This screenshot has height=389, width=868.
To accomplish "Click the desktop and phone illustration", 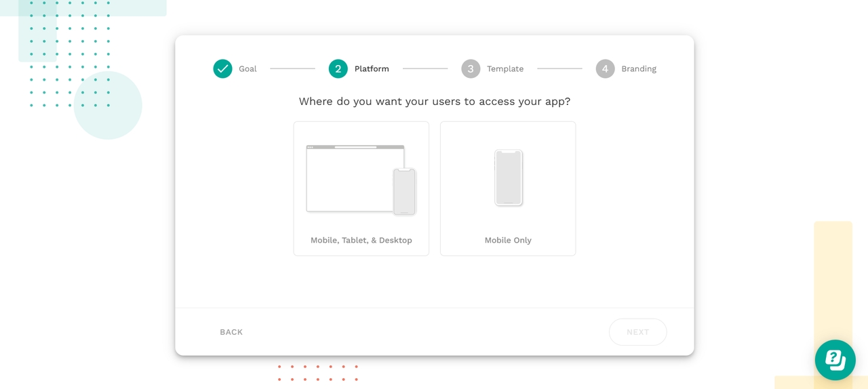I will coord(361,180).
